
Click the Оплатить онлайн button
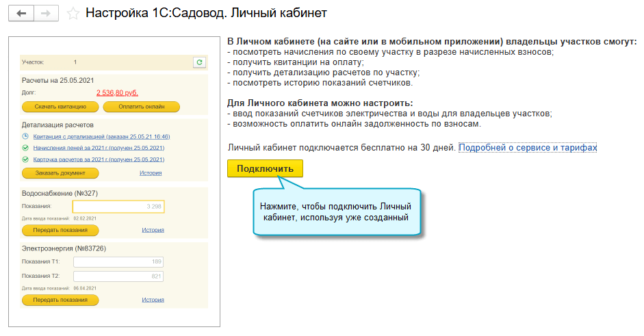pyautogui.click(x=141, y=107)
